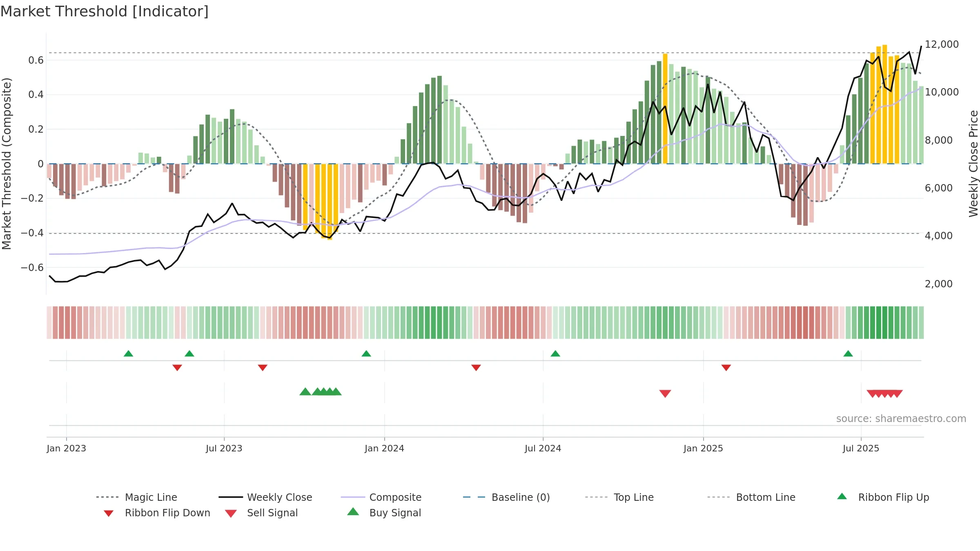The height and width of the screenshot is (551, 980).
Task: Click the Jan 2024 x-axis label
Action: 385,448
